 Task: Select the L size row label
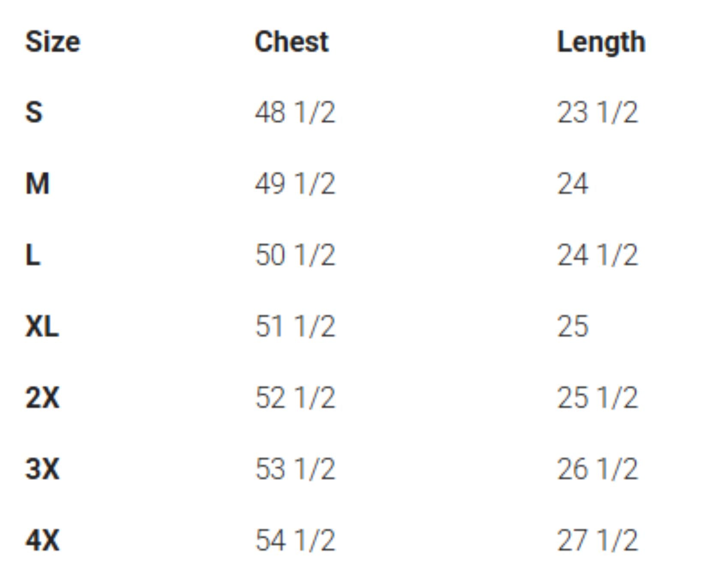point(33,255)
